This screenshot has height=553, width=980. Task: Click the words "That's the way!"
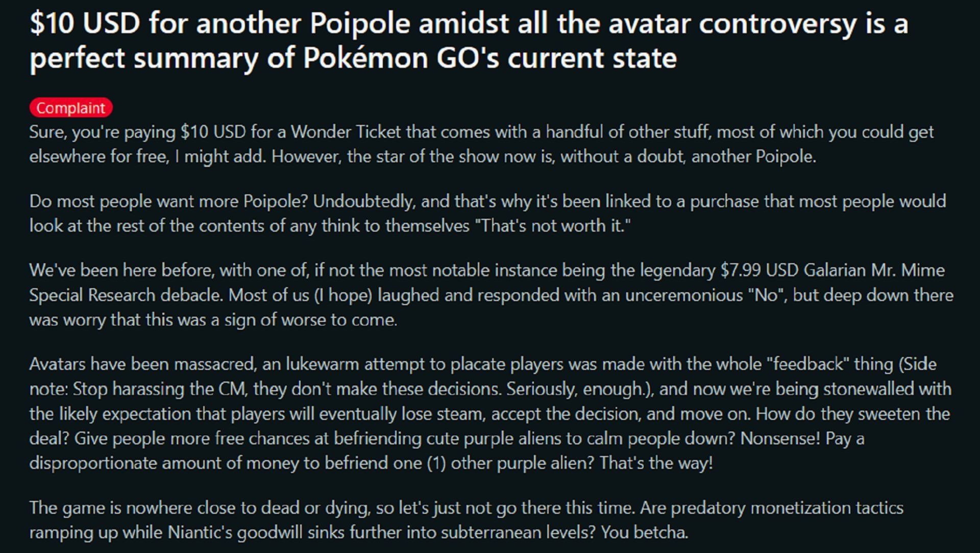656,463
